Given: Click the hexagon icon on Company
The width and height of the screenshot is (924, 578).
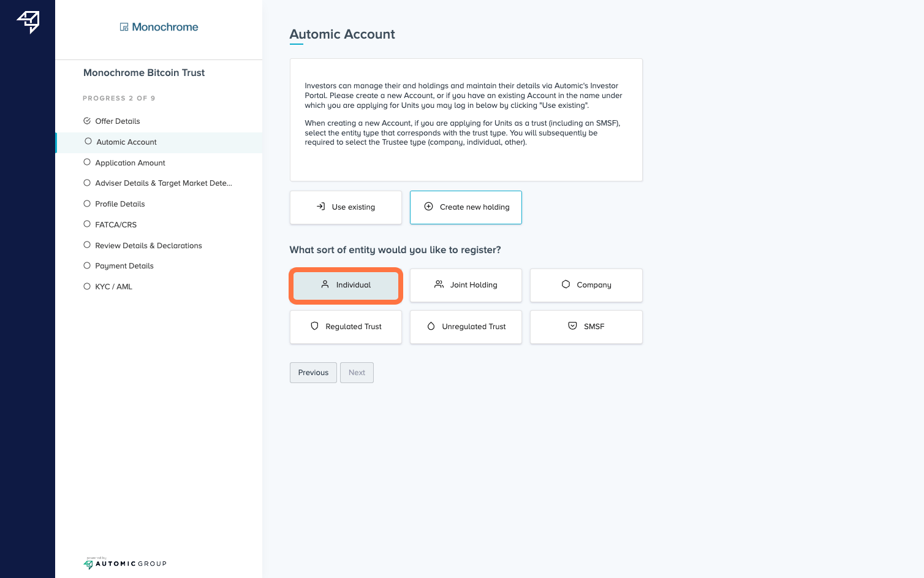Looking at the screenshot, I should (566, 284).
